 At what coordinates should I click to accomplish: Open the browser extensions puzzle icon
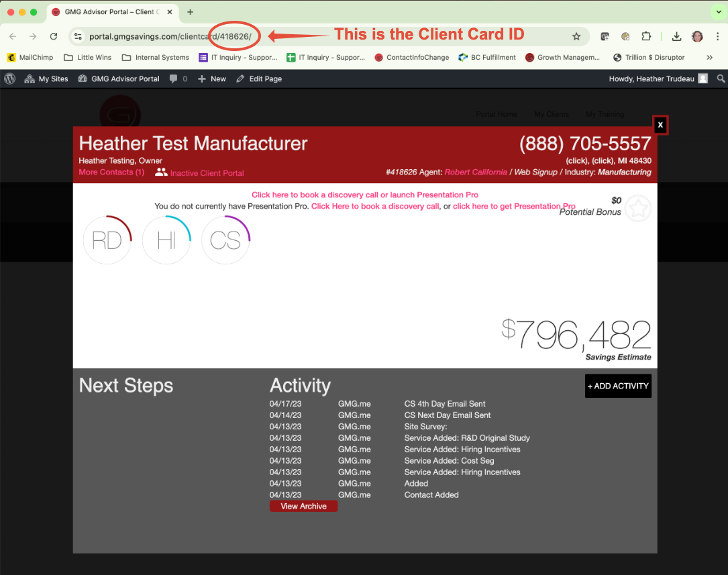646,36
